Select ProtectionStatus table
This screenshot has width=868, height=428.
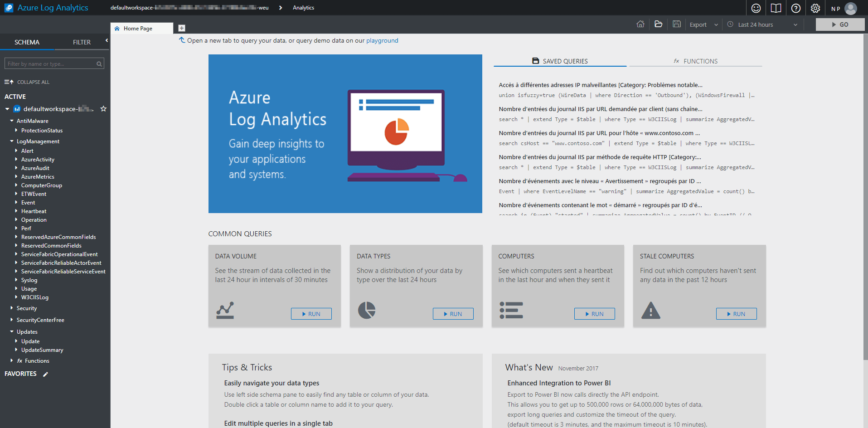42,131
